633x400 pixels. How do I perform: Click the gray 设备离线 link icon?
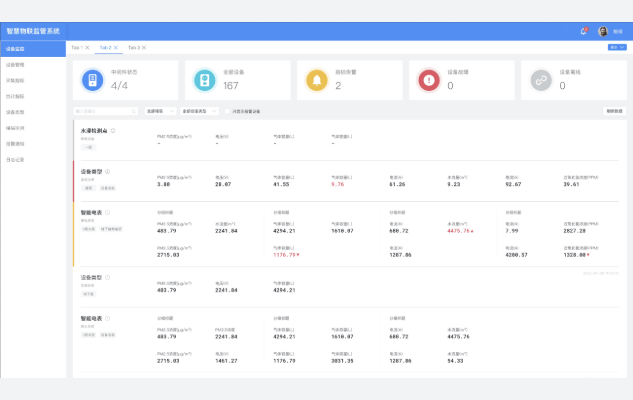pyautogui.click(x=540, y=80)
